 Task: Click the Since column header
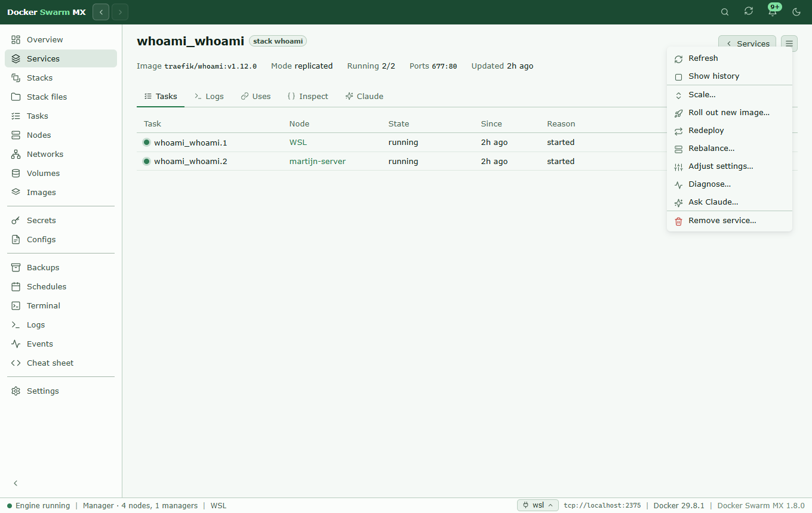[x=491, y=123]
